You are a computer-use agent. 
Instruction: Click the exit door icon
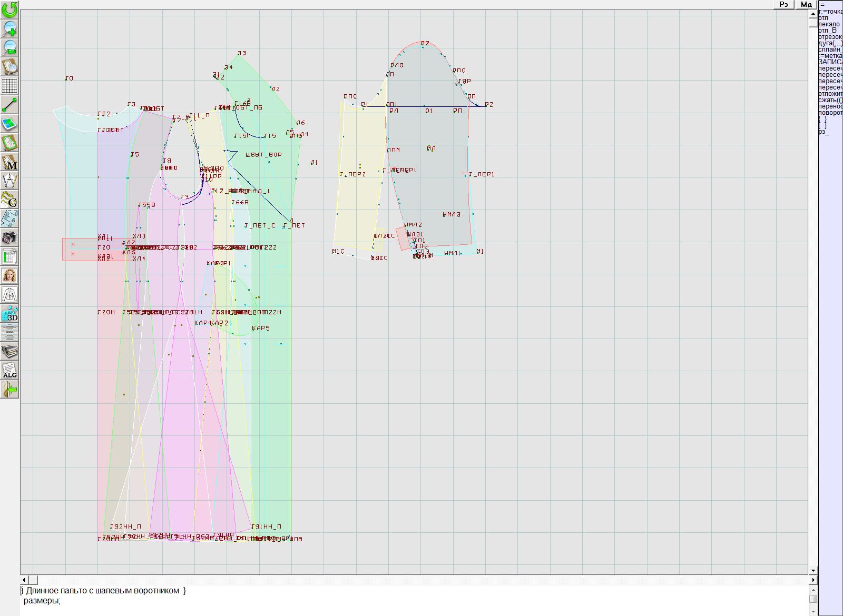9,390
